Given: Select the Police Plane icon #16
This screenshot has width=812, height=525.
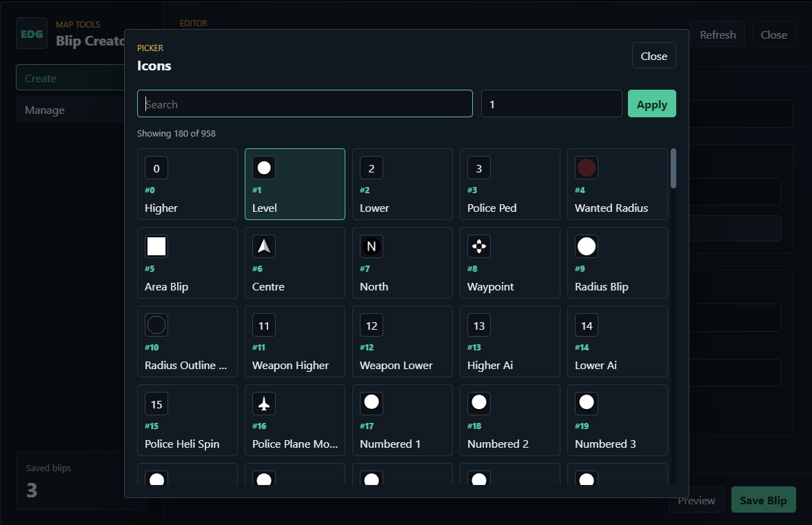Looking at the screenshot, I should coord(294,420).
